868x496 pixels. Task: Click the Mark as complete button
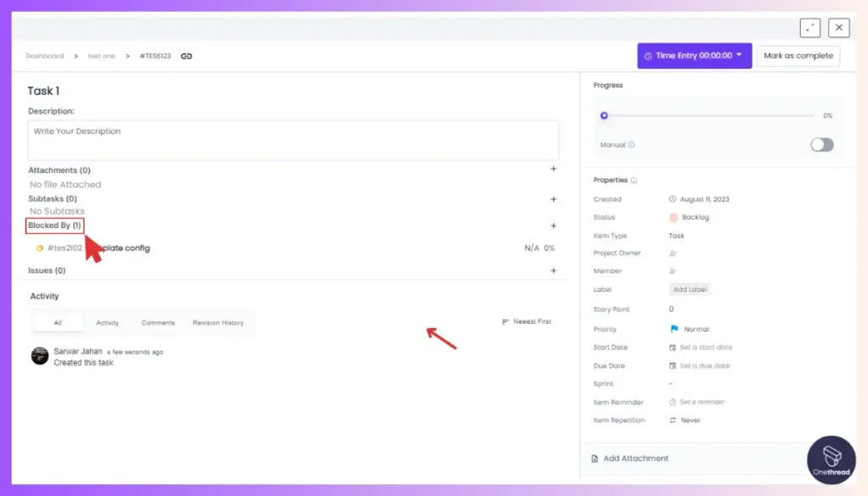point(798,55)
